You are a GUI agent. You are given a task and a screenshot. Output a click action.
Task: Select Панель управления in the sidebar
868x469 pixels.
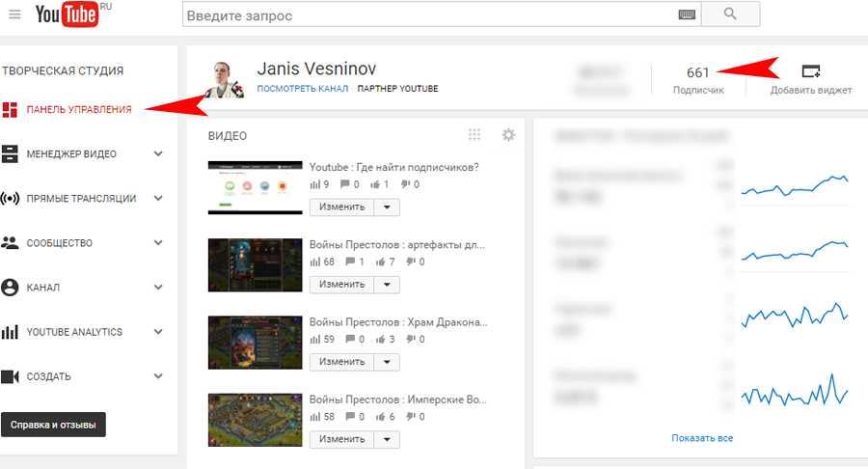pos(79,110)
